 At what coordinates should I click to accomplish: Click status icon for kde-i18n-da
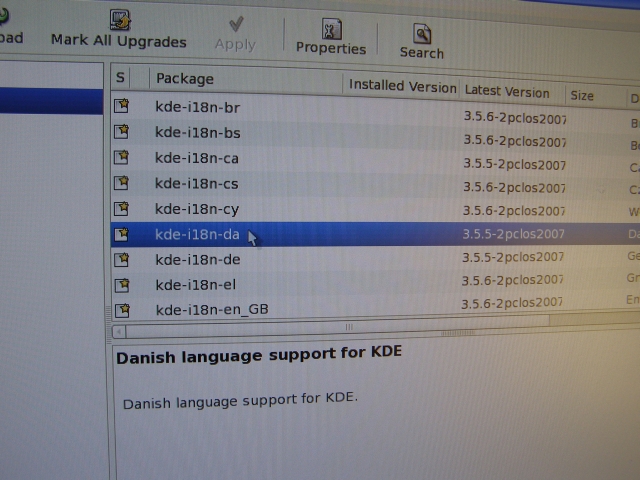(122, 234)
